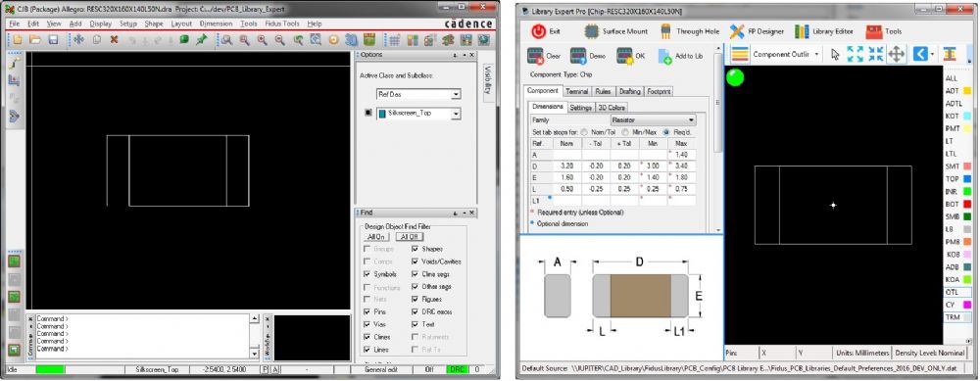Toggle the Symbols checkbox in Find filter

(x=367, y=274)
